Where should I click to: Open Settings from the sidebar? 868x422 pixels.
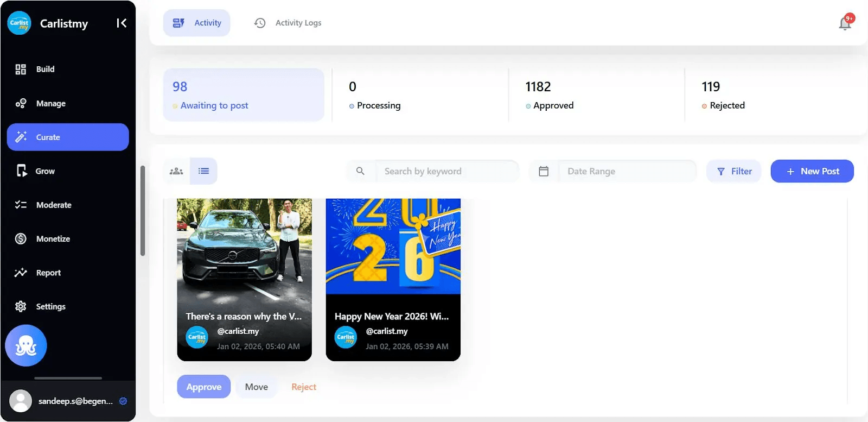click(68, 306)
